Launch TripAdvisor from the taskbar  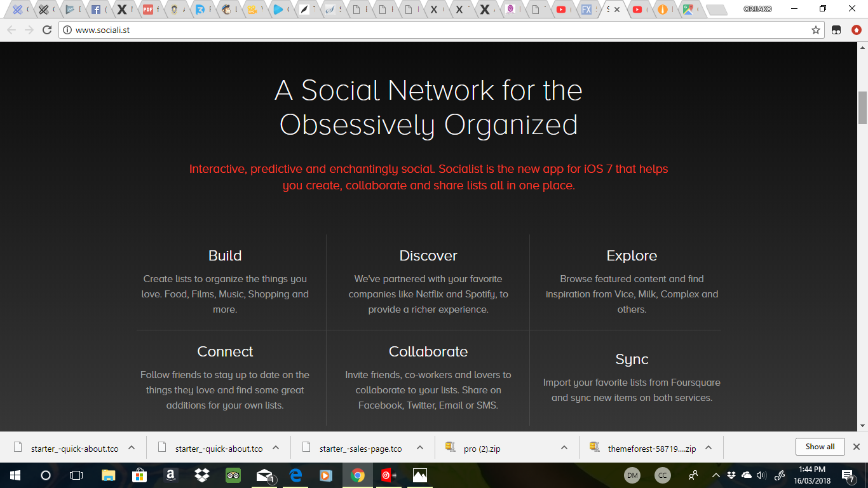(x=233, y=475)
